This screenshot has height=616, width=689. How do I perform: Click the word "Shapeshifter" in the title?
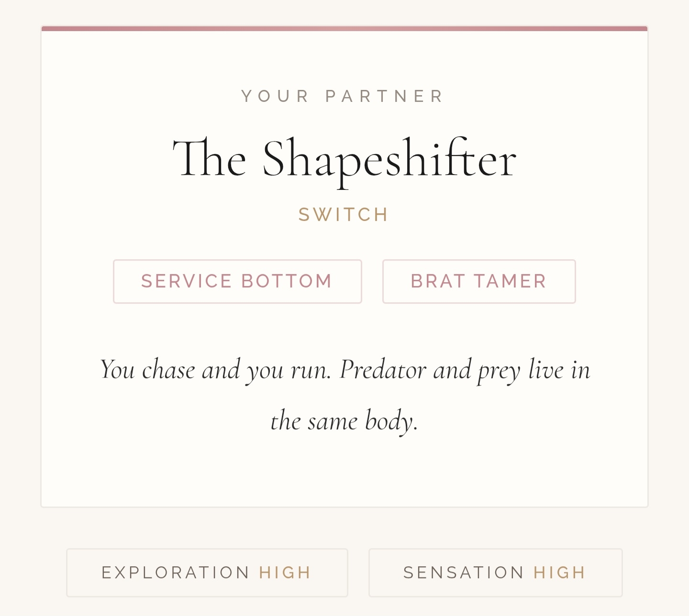point(389,159)
